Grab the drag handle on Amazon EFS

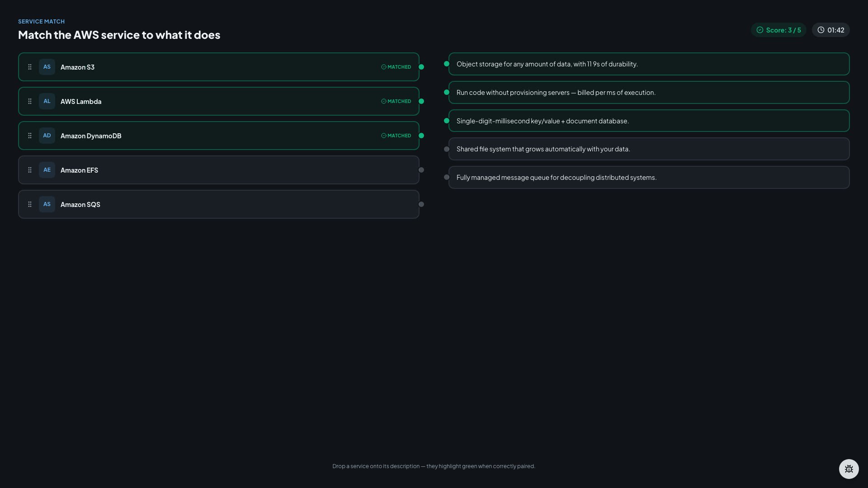pyautogui.click(x=30, y=170)
